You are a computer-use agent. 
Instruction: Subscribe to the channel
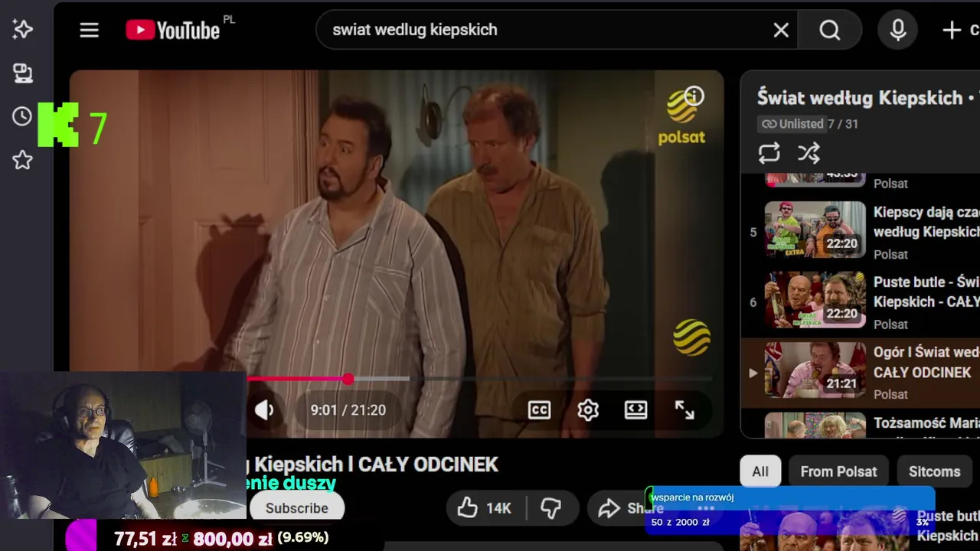pyautogui.click(x=296, y=507)
